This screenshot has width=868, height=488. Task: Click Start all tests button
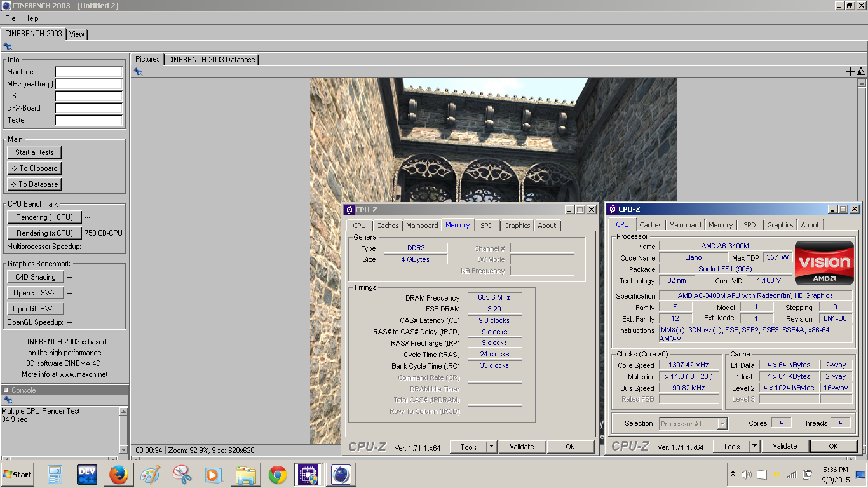click(34, 152)
